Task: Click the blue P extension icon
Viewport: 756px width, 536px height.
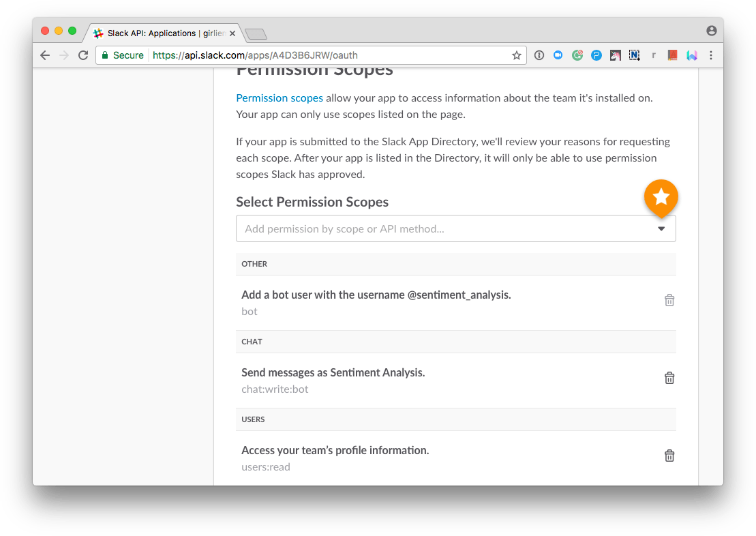Action: [x=596, y=55]
